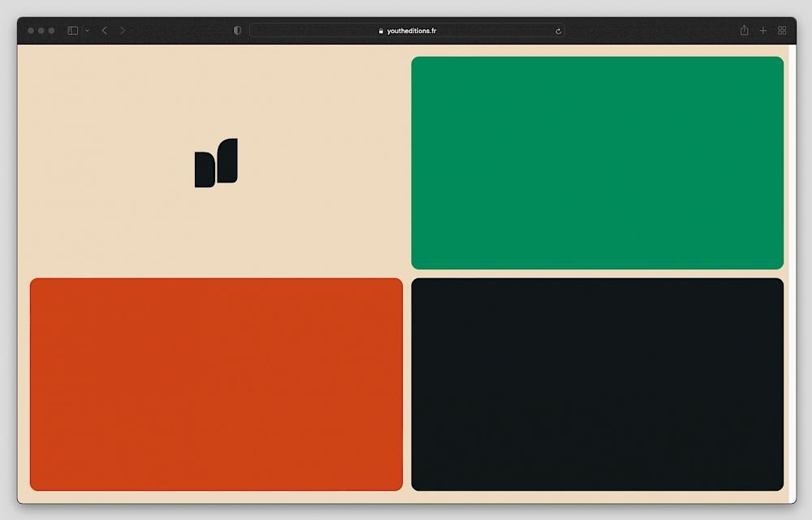Minimize the Safari window
Viewport: 812px width, 520px height.
[x=41, y=31]
